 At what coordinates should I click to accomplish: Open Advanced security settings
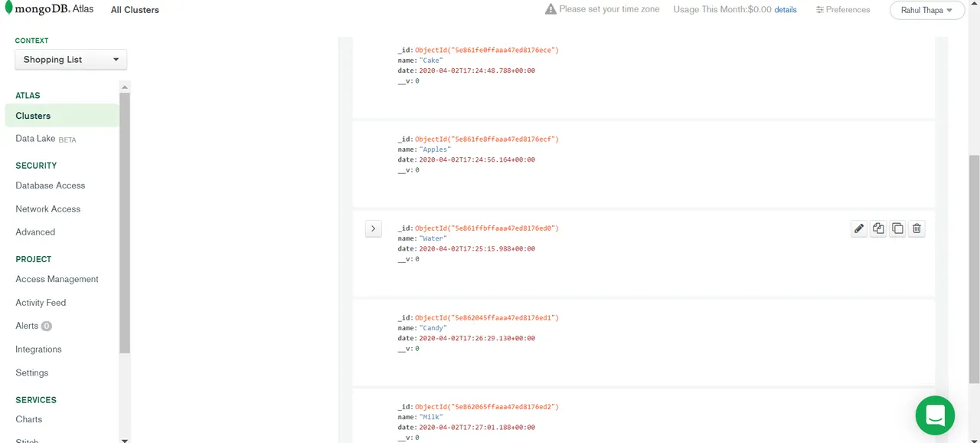click(x=35, y=231)
